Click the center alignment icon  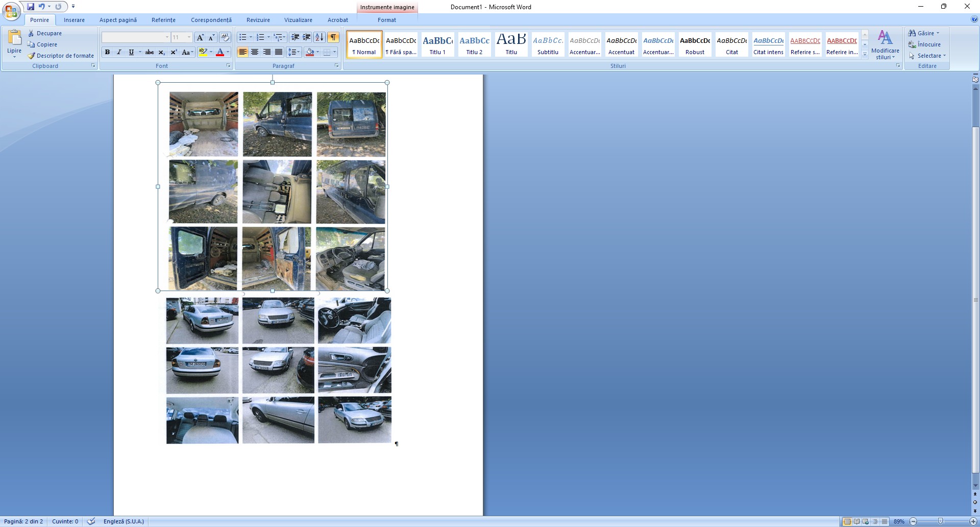pos(254,52)
